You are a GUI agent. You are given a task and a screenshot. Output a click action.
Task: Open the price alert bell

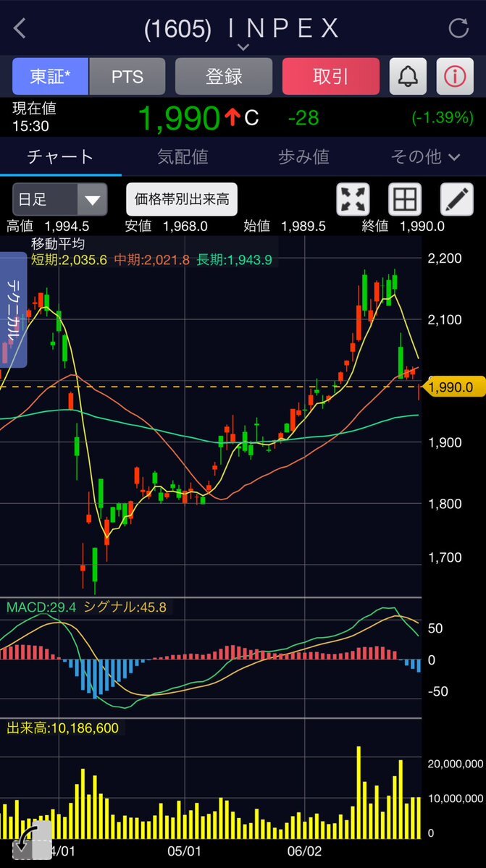408,77
